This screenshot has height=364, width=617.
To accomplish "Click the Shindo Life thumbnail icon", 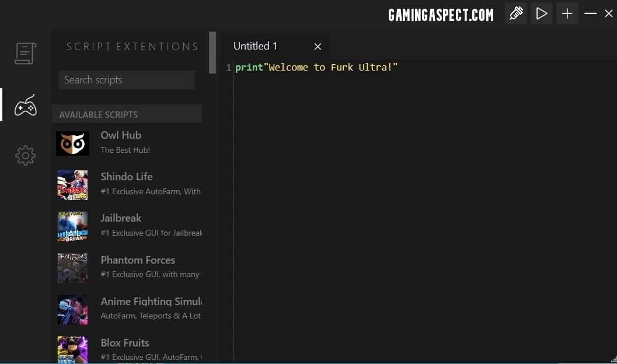I will click(72, 185).
